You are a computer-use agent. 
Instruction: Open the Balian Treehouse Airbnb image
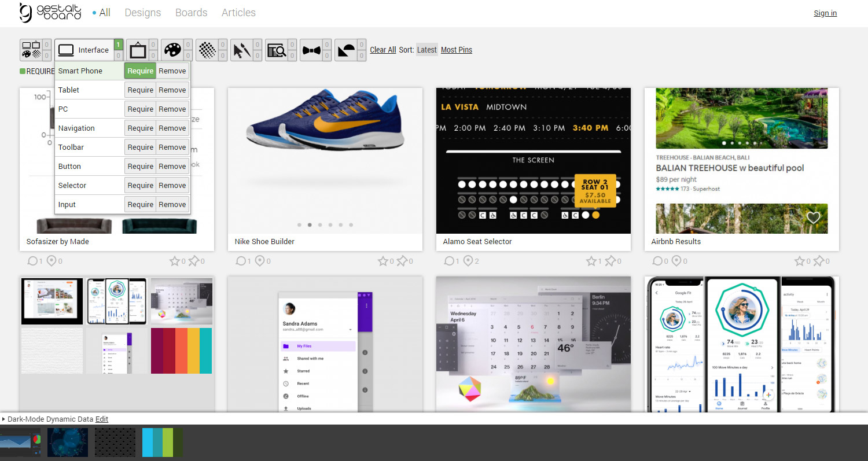coord(742,161)
